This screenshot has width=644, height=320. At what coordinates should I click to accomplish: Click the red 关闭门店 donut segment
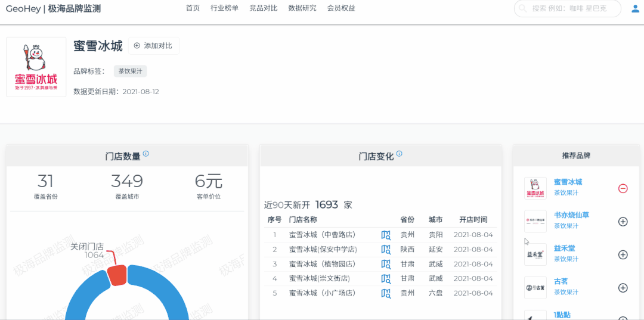pos(119,275)
